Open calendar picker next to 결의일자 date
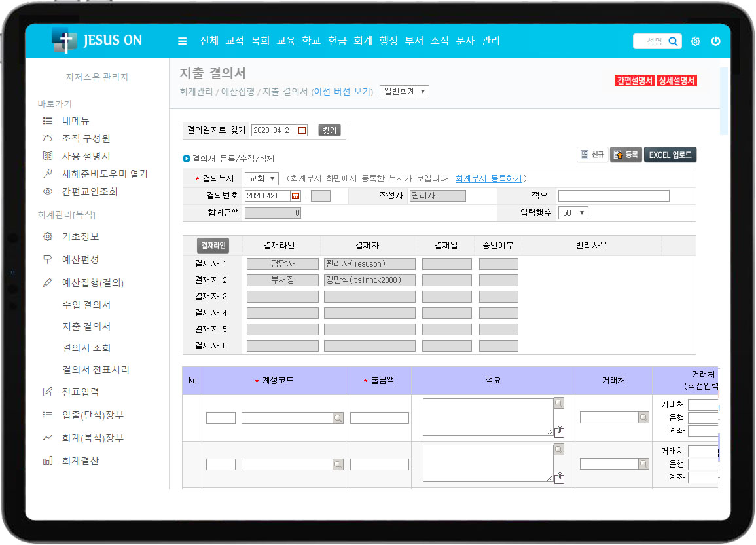Viewport: 756px width, 545px height. 302,130
